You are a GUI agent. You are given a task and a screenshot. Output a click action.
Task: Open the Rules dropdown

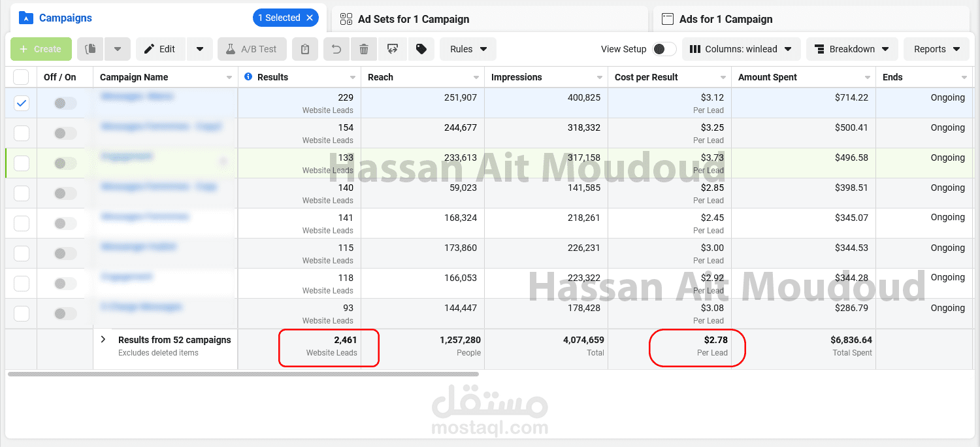468,49
